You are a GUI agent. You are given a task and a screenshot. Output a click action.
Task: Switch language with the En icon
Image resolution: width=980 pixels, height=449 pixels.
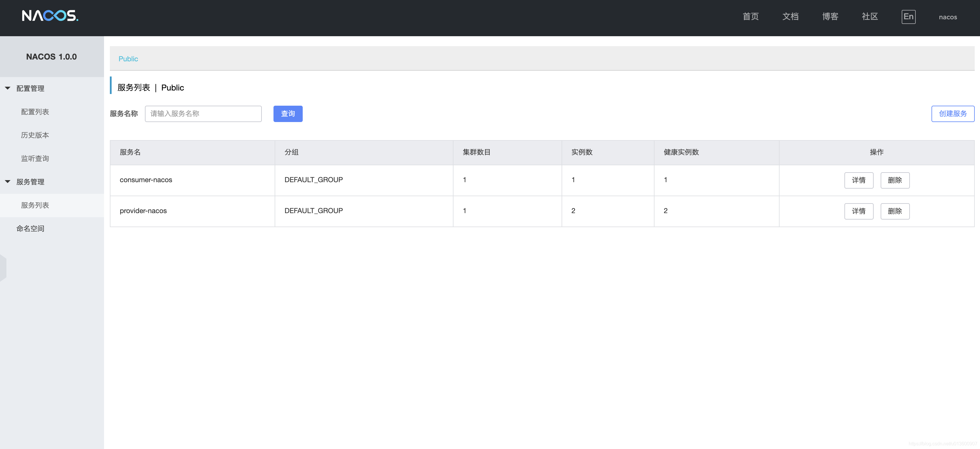(x=908, y=17)
